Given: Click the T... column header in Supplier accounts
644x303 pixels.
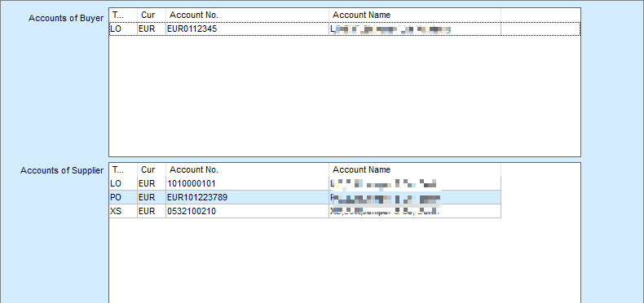Looking at the screenshot, I should pos(123,170).
